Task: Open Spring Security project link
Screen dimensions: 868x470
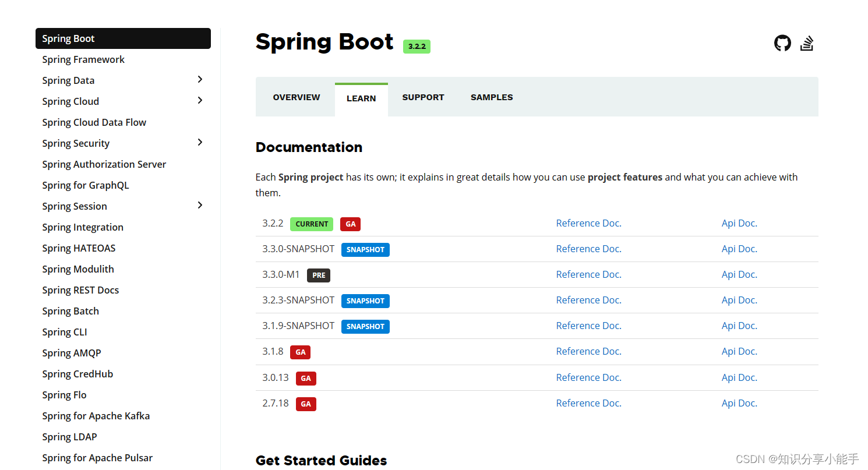Action: (76, 143)
